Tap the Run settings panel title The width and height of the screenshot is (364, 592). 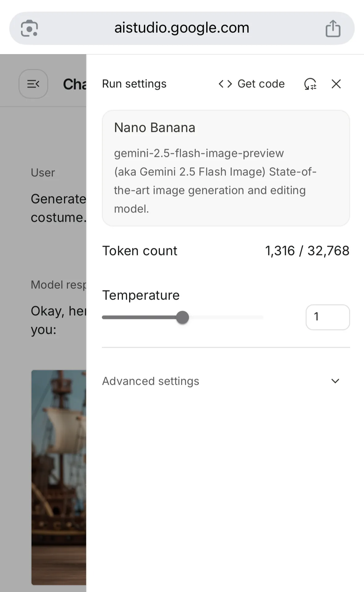(x=134, y=84)
